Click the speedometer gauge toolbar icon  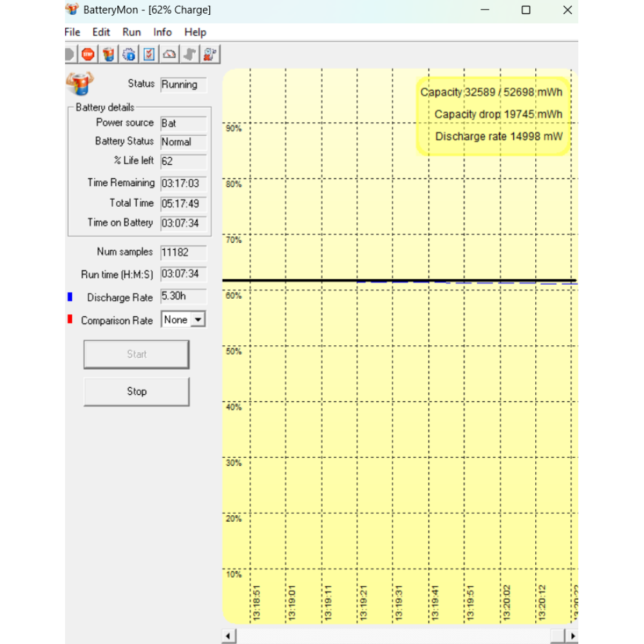pos(169,55)
